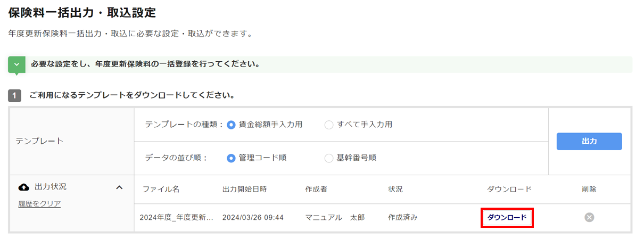Select the すべて手入力用 template type

(x=329, y=125)
